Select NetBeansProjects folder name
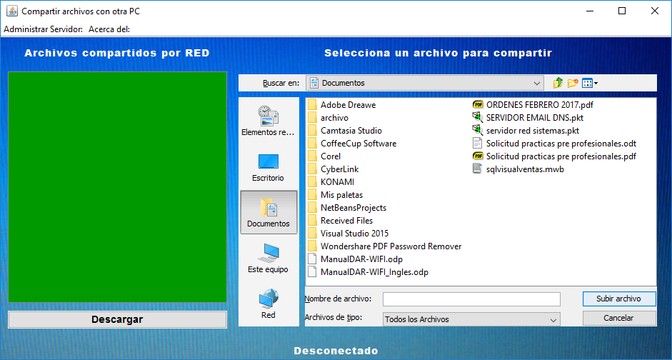672x360 pixels. coord(354,207)
